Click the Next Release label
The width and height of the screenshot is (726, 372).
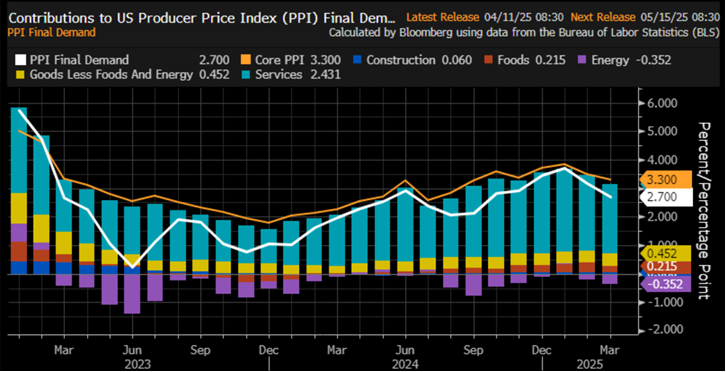(x=603, y=18)
